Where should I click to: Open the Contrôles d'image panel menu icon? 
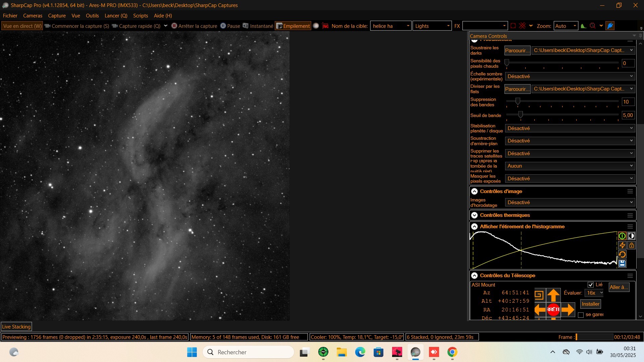click(630, 191)
